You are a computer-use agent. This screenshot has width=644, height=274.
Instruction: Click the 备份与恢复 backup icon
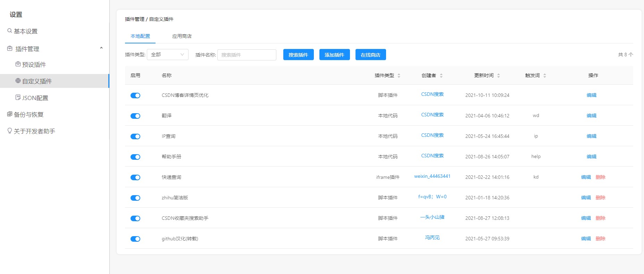[x=10, y=114]
